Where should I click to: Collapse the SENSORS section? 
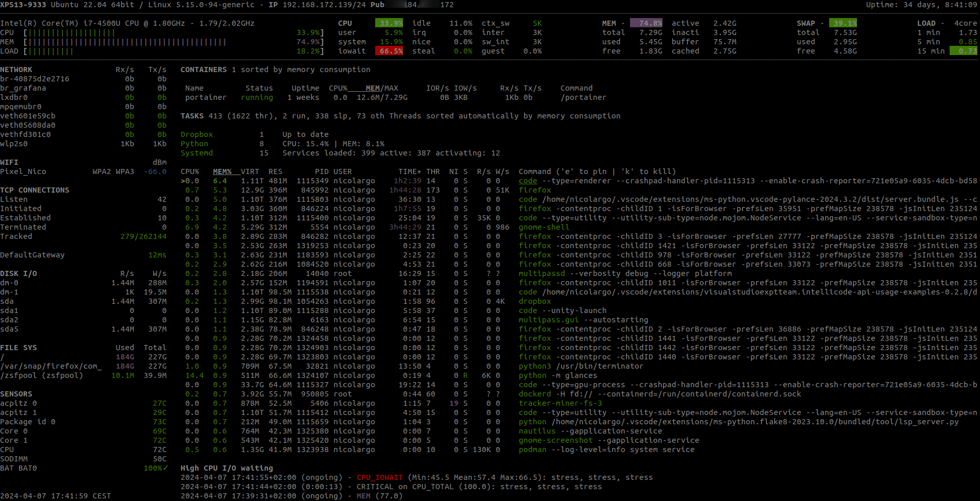click(x=16, y=393)
